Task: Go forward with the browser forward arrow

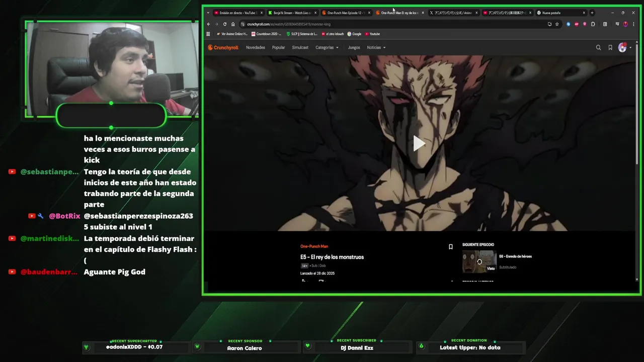Action: coord(217,24)
